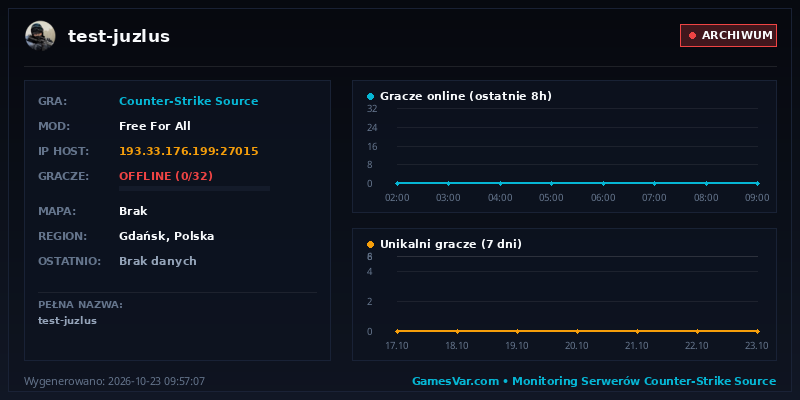Click the player count progress bar
The height and width of the screenshot is (400, 800).
[x=194, y=189]
